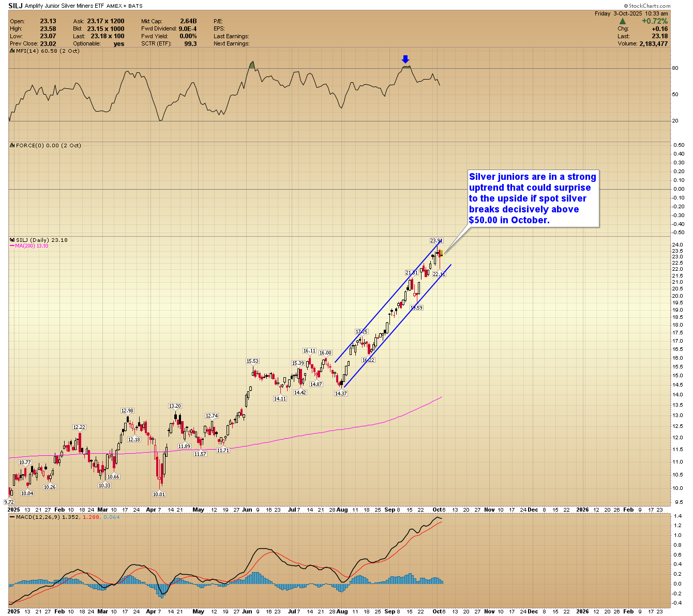Click the Prev Close value 23.02

click(x=48, y=44)
